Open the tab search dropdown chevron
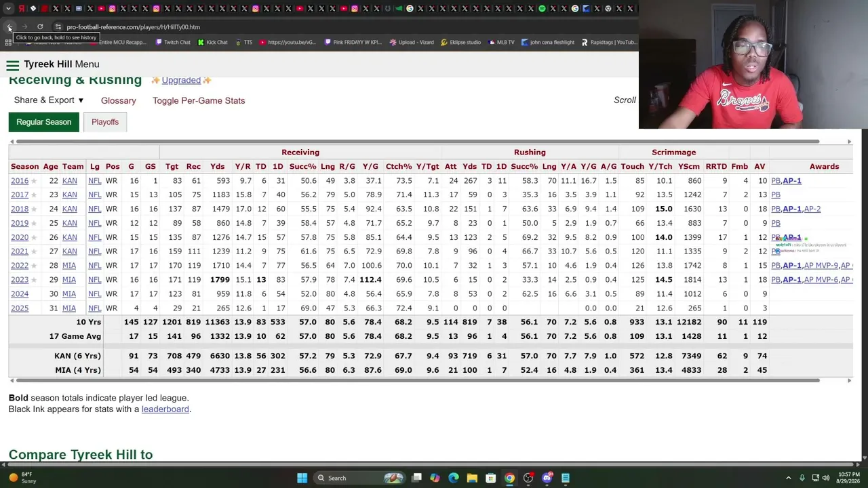 9,9
